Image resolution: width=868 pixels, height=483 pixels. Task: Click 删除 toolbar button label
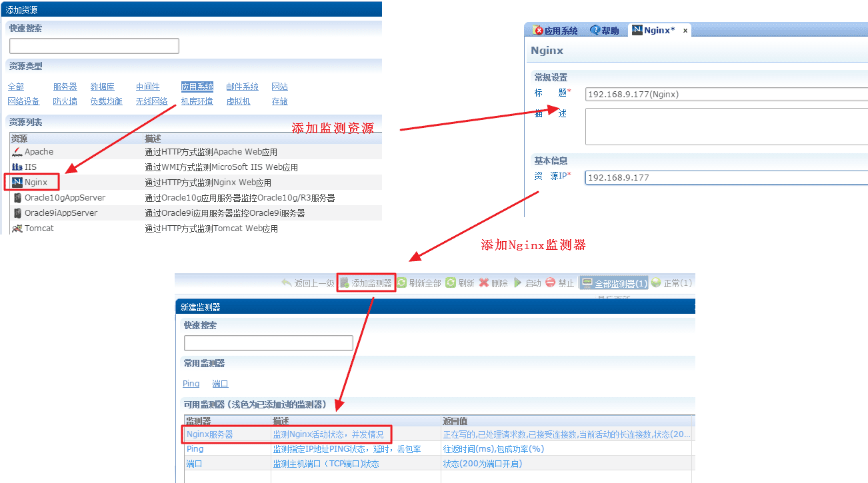499,283
